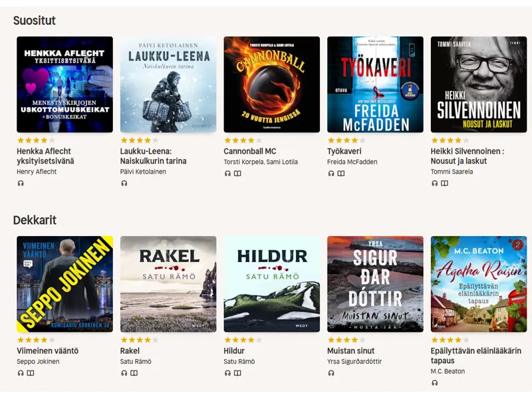Click the star rating for Muistan sinut
Viewport: 532px width, 399px height.
coord(346,340)
